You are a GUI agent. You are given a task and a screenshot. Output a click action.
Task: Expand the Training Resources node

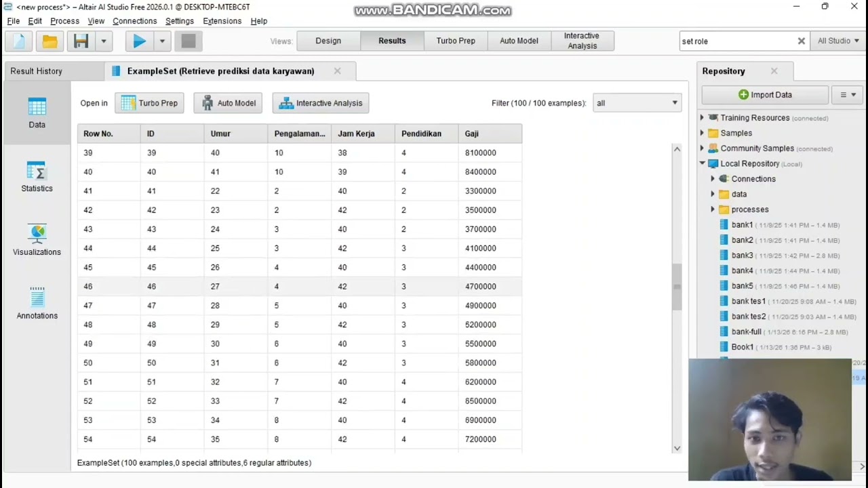[x=702, y=118]
